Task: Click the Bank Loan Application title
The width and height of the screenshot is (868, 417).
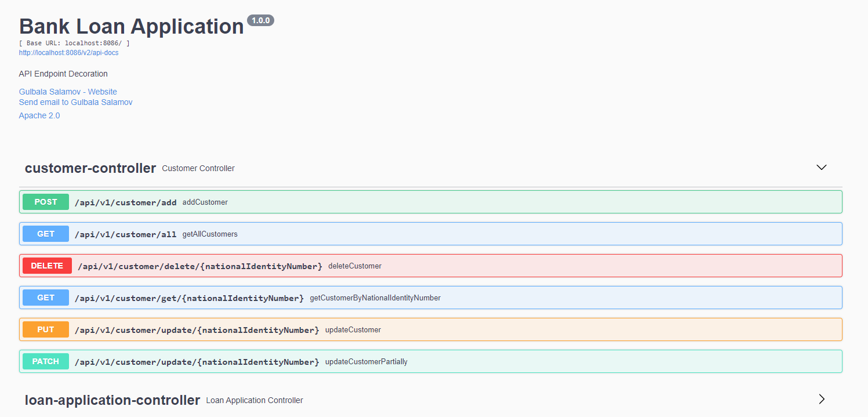Action: (x=132, y=27)
